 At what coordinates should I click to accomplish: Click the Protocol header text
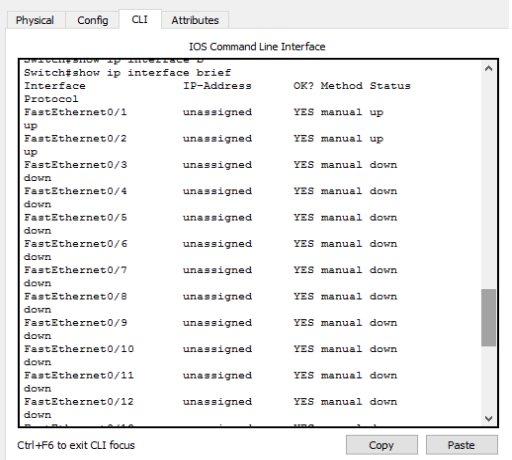(51, 99)
